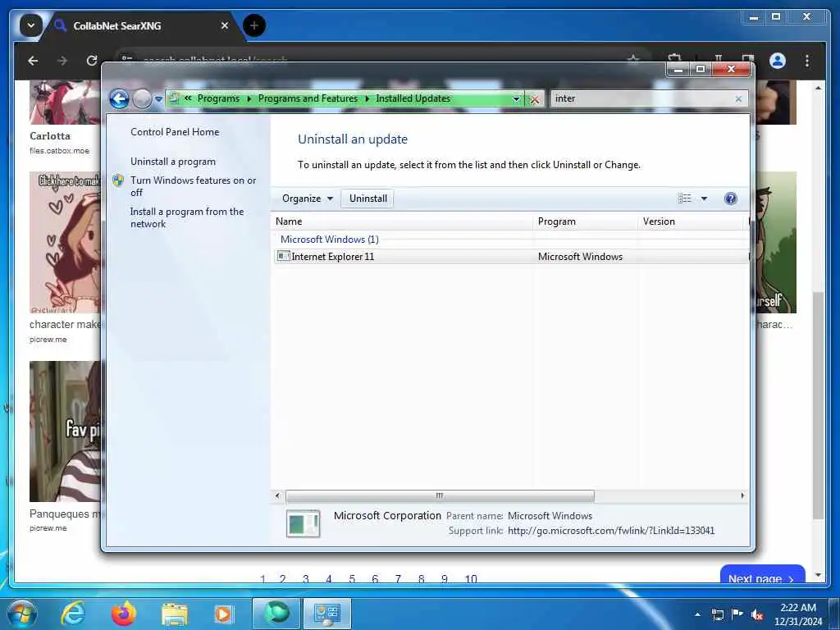Open Windows Explorer from taskbar
Viewport: 840px width, 630px height.
click(x=175, y=614)
